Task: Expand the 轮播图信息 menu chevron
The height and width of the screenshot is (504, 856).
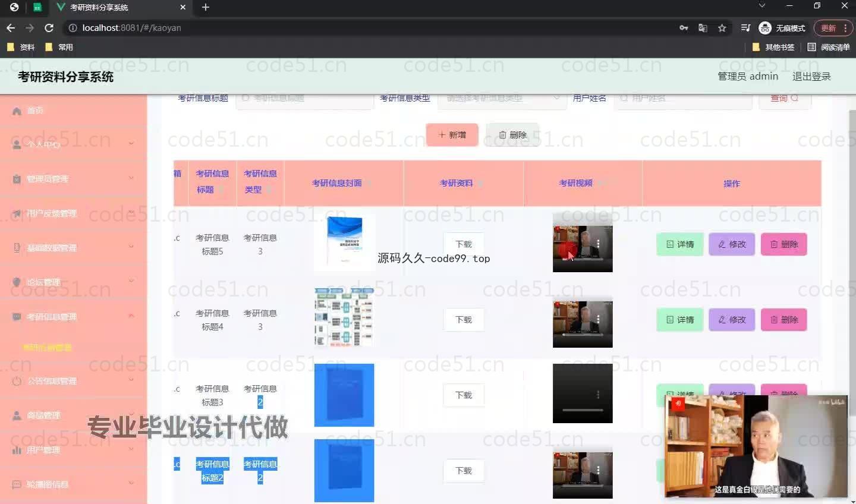Action: [131, 483]
